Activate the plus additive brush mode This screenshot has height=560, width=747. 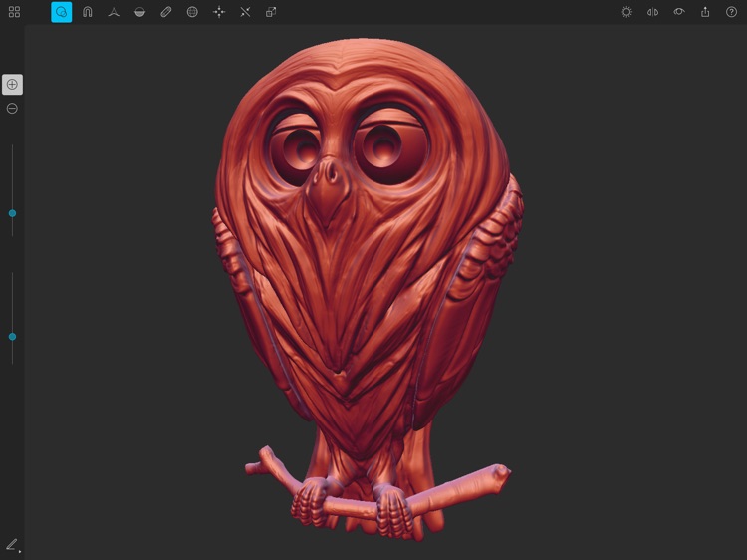coord(12,85)
